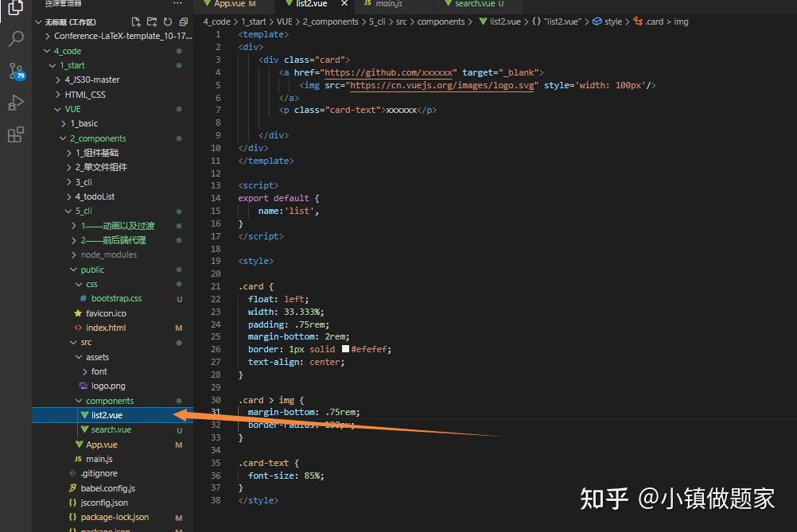The image size is (797, 532).
Task: Click the New File icon in explorer header
Action: (136, 21)
